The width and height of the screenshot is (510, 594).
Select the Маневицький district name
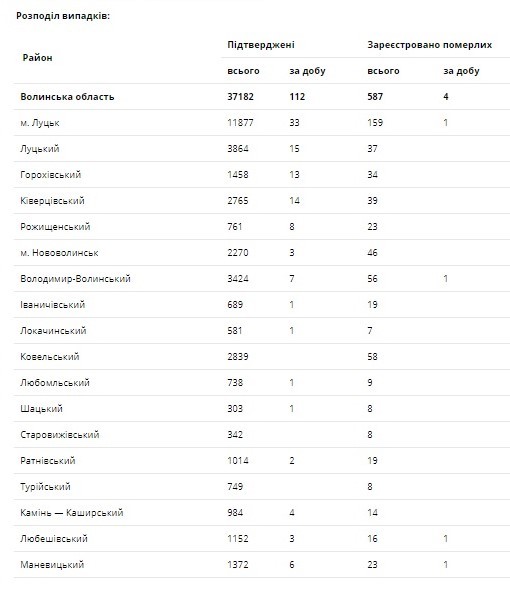52,565
